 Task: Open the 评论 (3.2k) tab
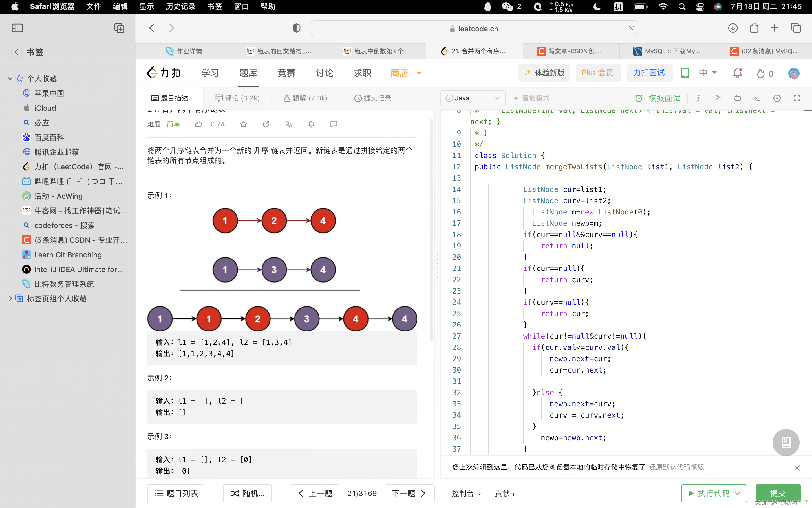[238, 98]
